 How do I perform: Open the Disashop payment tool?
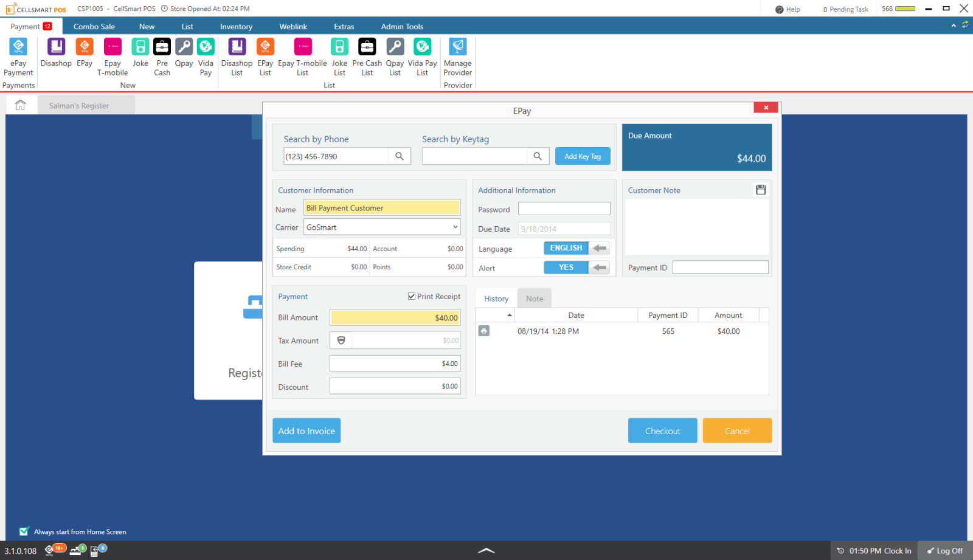pos(55,55)
